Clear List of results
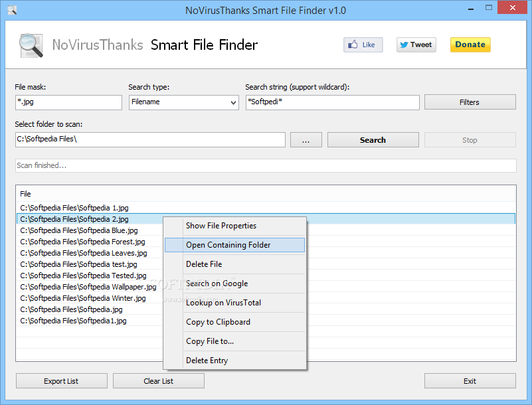 pos(159,381)
